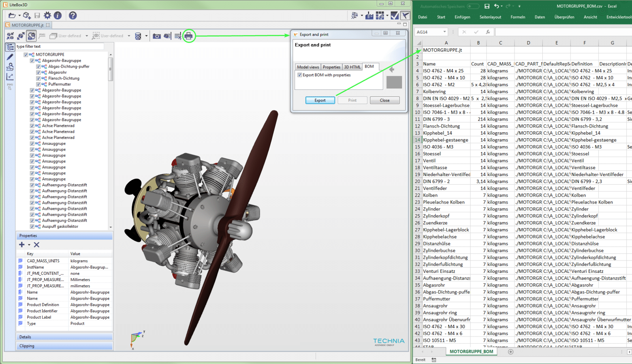632x364 pixels.
Task: Take a snapshot with the camera icon
Action: pyautogui.click(x=157, y=36)
